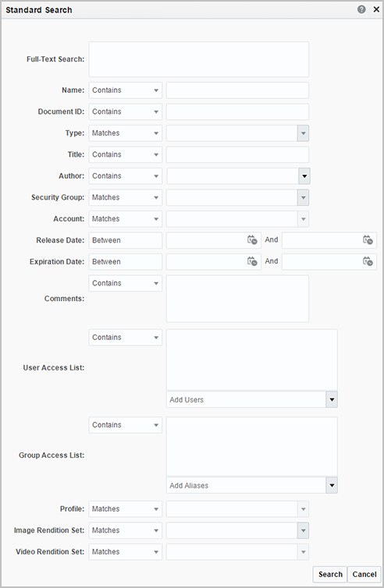
Task: Open Expiration Date end calendar picker
Action: coord(368,261)
